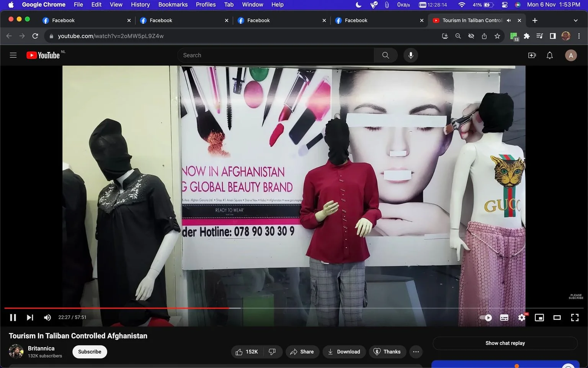Switch to the first Facebook tab
The width and height of the screenshot is (588, 368).
[86, 20]
